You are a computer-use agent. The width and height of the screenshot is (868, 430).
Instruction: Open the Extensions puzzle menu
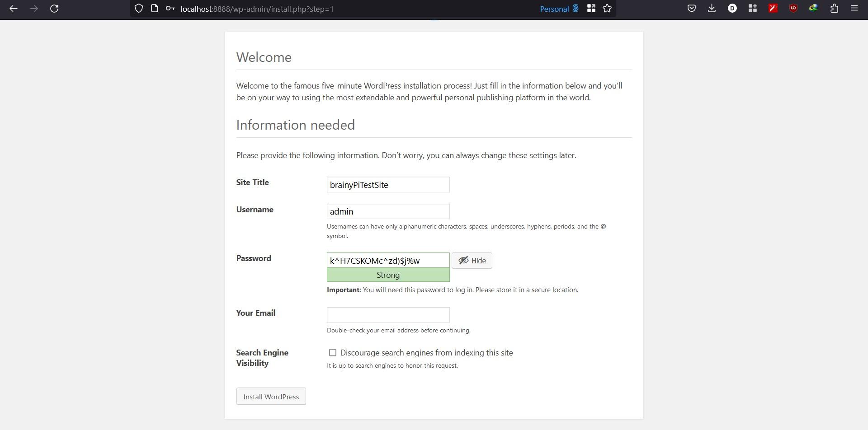[x=834, y=9]
